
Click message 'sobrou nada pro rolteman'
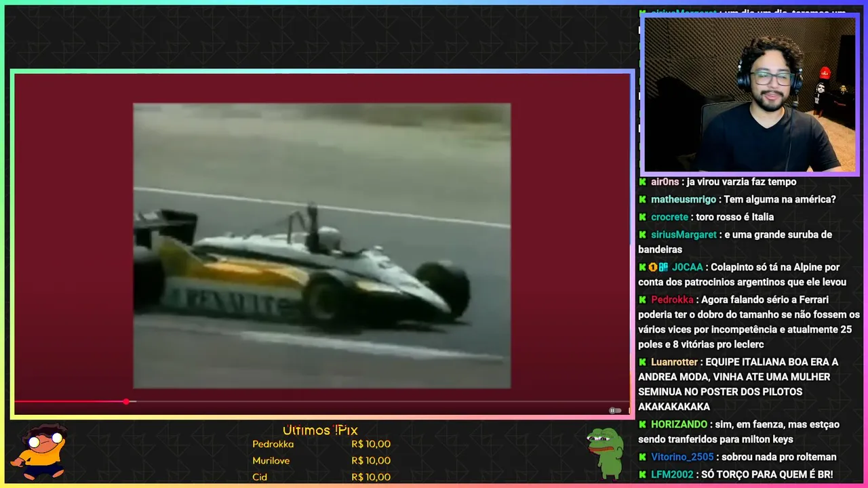[779, 457]
